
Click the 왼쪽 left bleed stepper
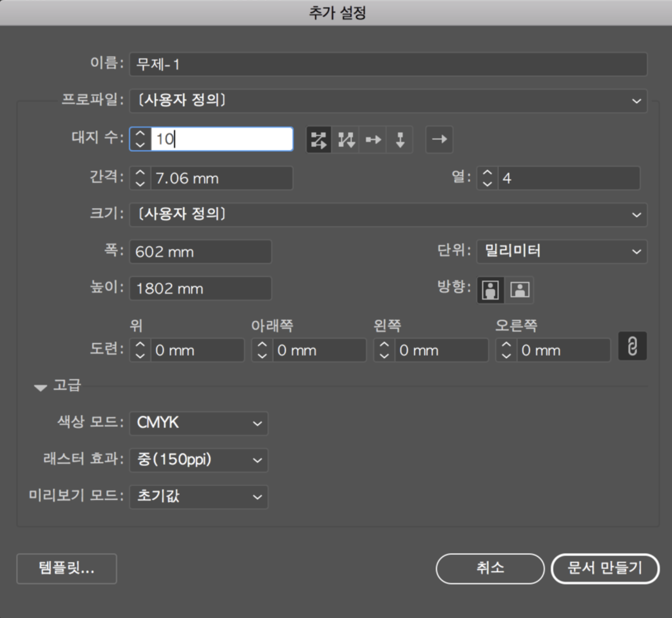pos(385,350)
